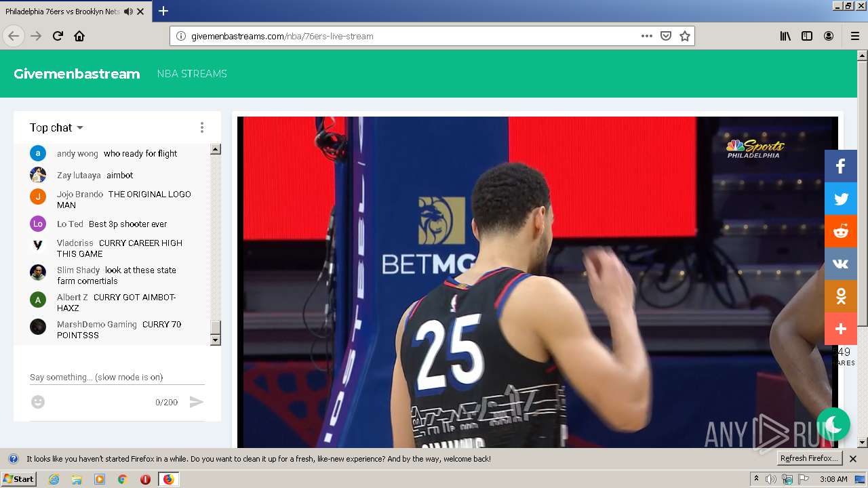This screenshot has width=868, height=488.
Task: Reload the page
Action: coord(58,36)
